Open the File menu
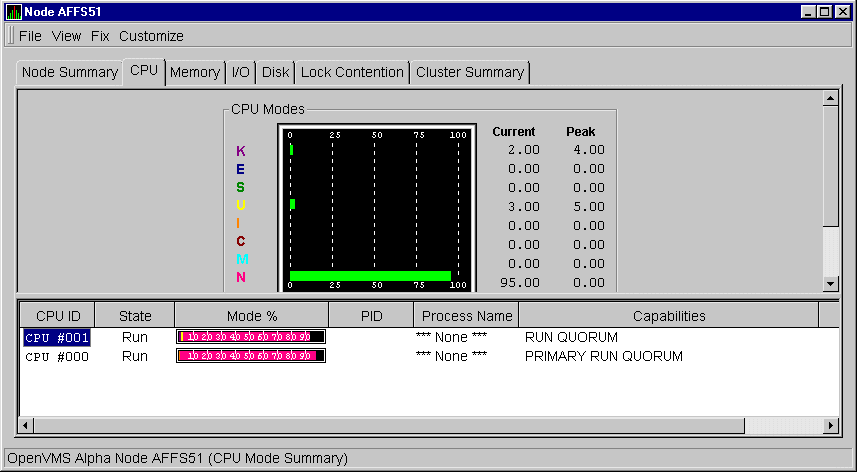 pos(30,36)
